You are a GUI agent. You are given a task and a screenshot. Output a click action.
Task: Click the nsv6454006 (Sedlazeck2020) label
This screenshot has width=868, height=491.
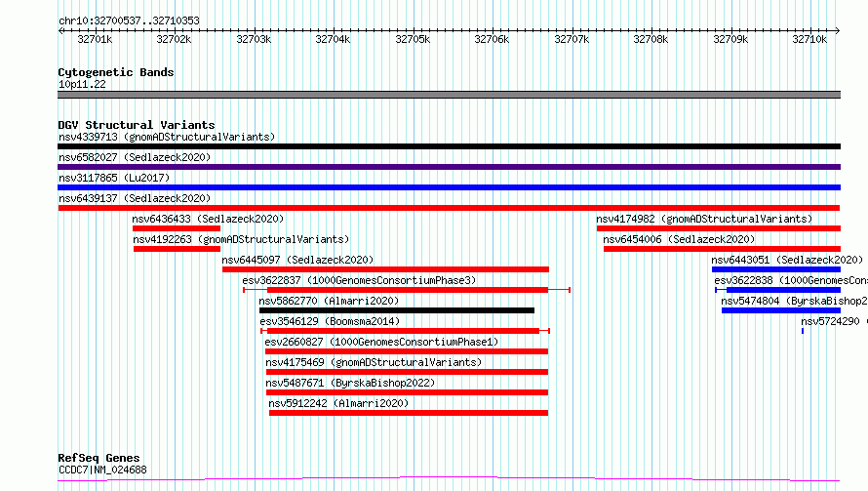pyautogui.click(x=679, y=239)
